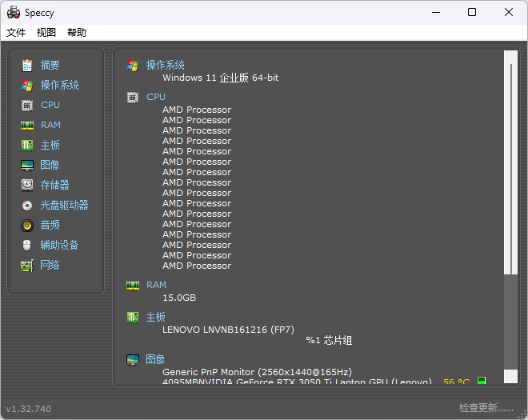Click the green motherboard icon in sidebar

tap(27, 145)
